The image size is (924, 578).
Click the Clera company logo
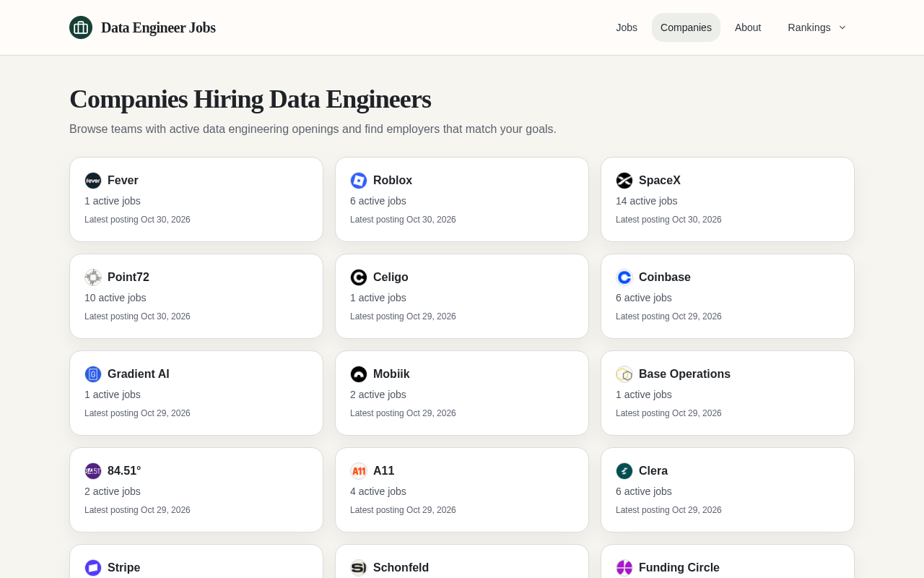(624, 471)
